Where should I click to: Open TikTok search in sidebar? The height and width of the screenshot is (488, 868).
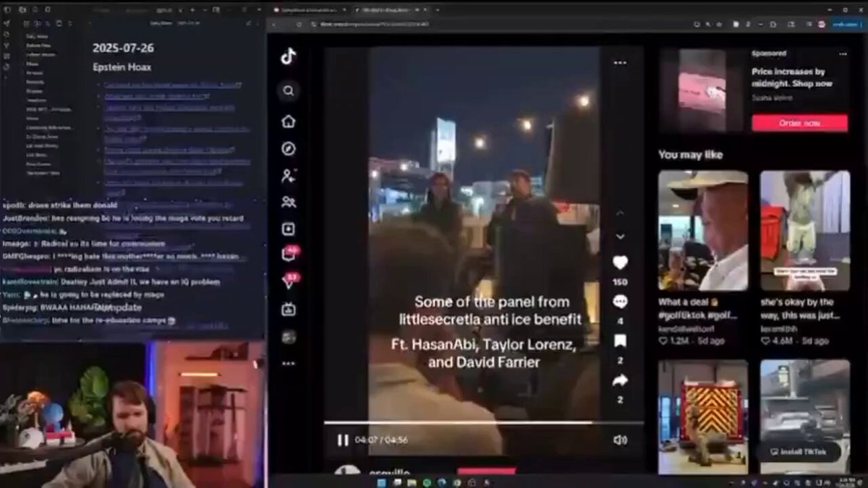tap(289, 91)
